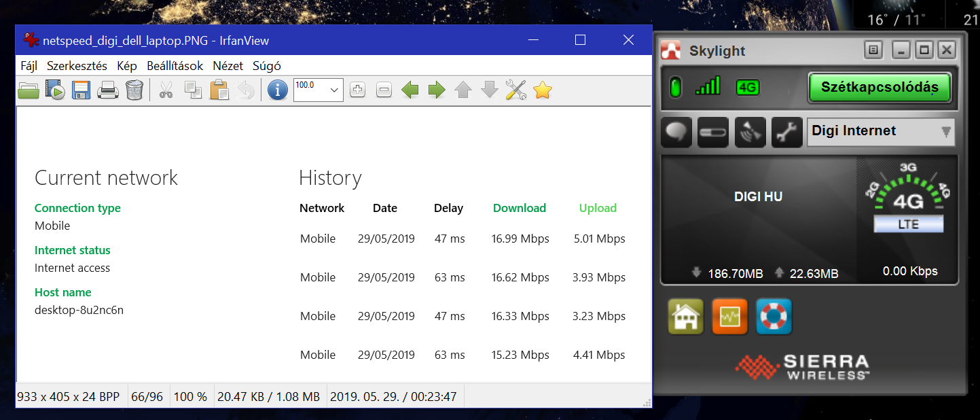980x420 pixels.
Task: Click the green signal strength bars in Skylight
Action: [x=708, y=86]
